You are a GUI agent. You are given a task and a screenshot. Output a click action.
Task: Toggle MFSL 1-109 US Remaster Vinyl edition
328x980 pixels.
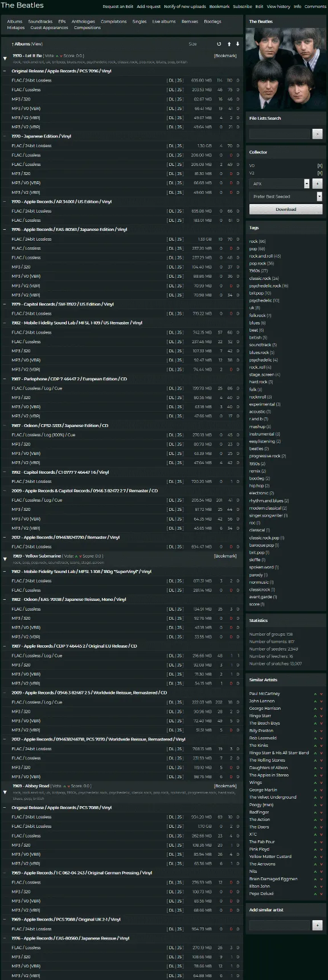click(5, 323)
